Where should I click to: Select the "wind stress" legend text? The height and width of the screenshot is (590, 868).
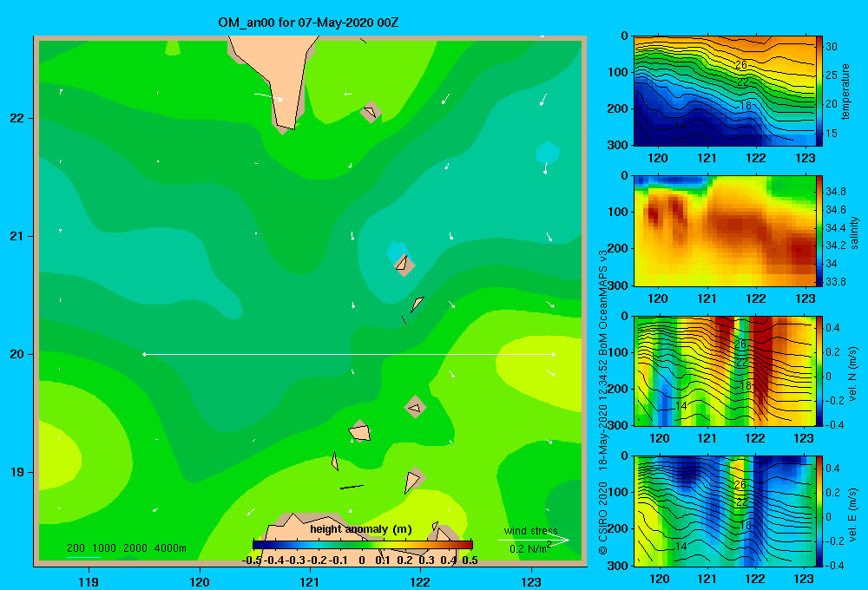[x=531, y=530]
